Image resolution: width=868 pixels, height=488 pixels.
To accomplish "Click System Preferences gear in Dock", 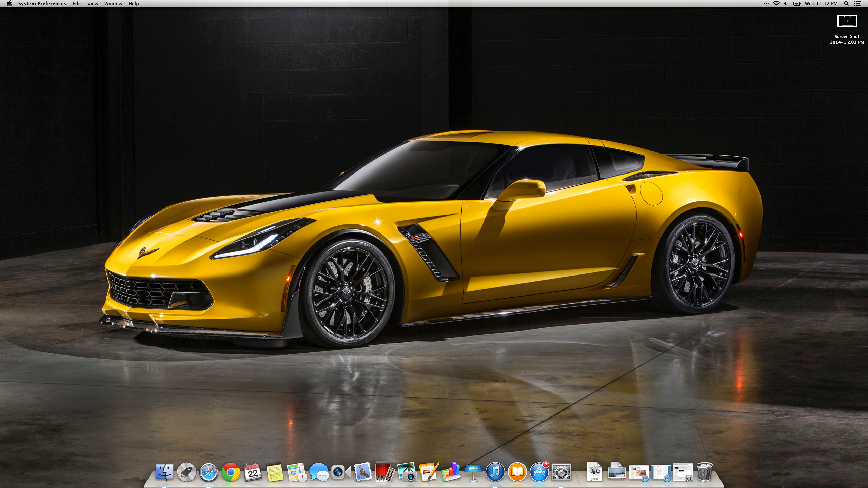I will (561, 472).
